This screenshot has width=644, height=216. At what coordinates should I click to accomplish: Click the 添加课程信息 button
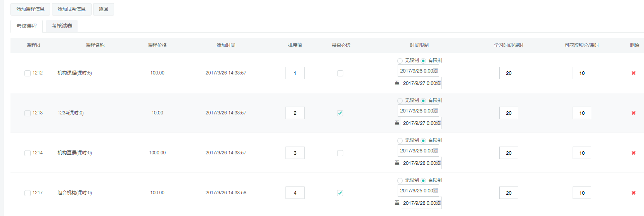point(30,9)
